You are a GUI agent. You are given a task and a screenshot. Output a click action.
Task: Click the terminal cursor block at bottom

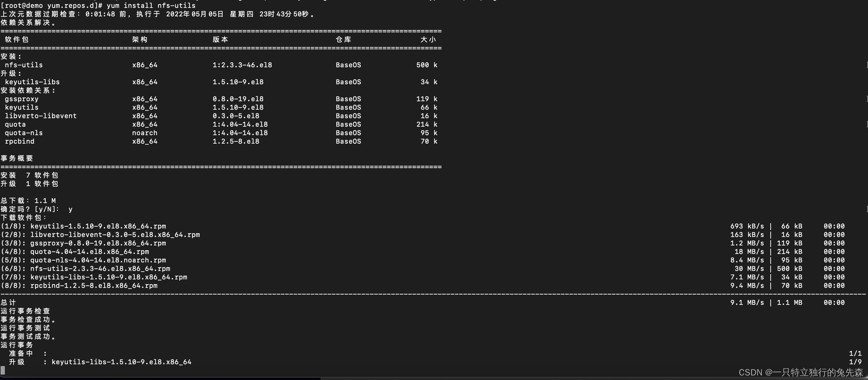[x=3, y=371]
